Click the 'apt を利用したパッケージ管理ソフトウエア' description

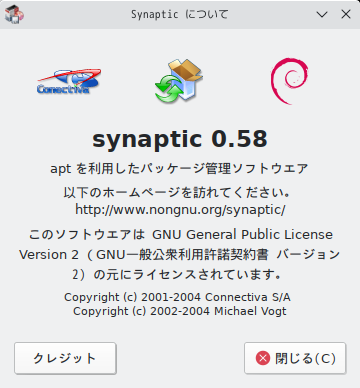pos(179,168)
